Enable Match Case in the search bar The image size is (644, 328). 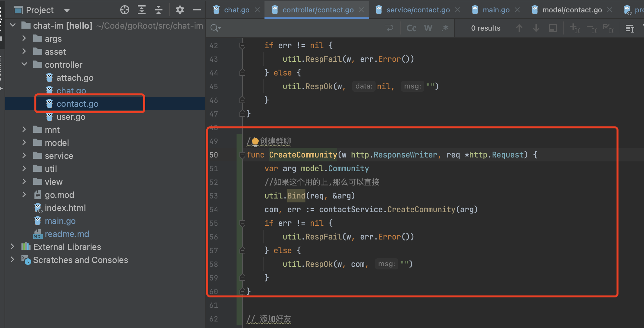(x=411, y=28)
